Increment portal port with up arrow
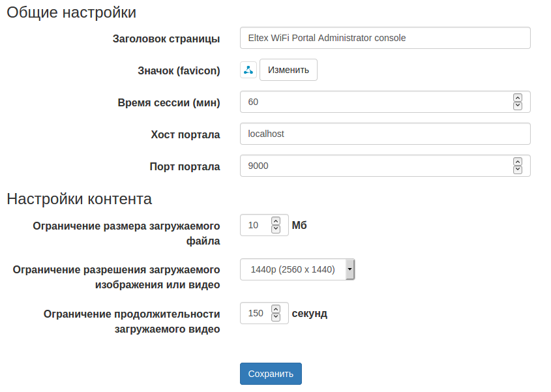The height and width of the screenshot is (392, 551). click(x=518, y=162)
